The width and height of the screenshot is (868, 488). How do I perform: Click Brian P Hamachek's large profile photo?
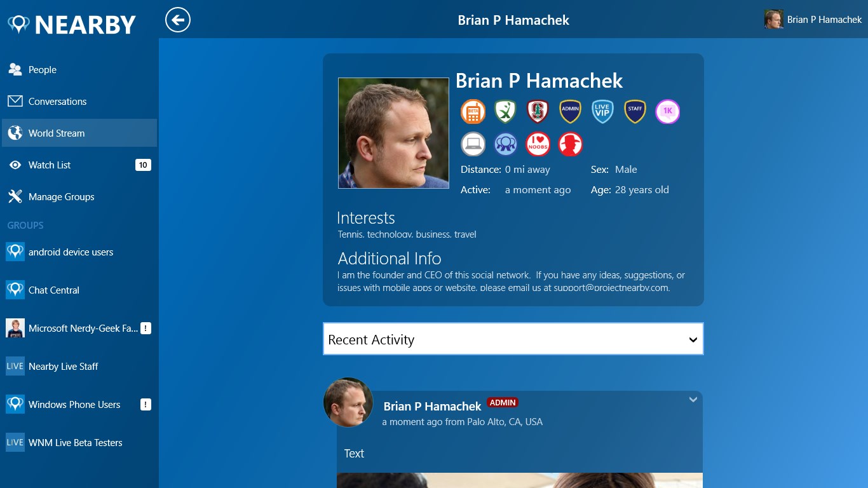click(393, 133)
